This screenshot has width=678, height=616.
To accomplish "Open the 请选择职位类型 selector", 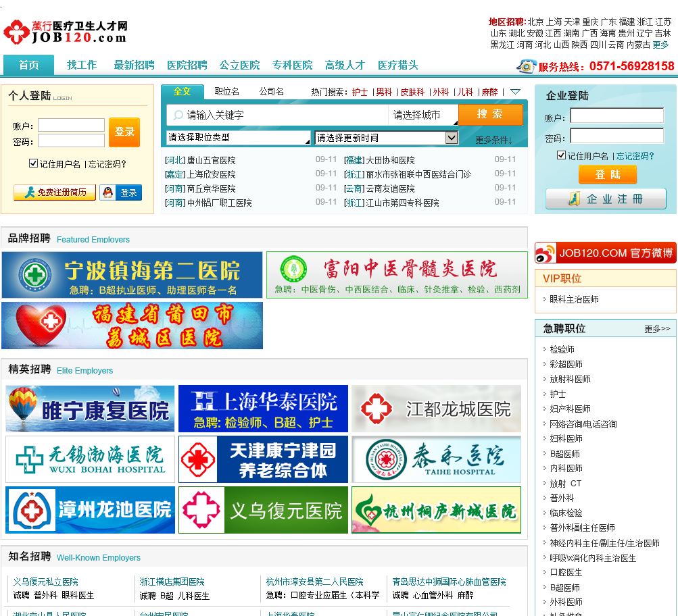I will 238,138.
